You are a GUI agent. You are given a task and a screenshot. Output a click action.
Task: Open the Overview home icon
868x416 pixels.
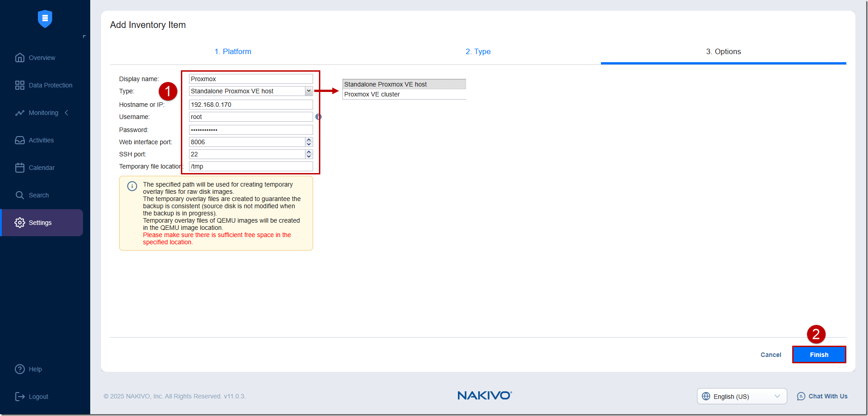20,58
